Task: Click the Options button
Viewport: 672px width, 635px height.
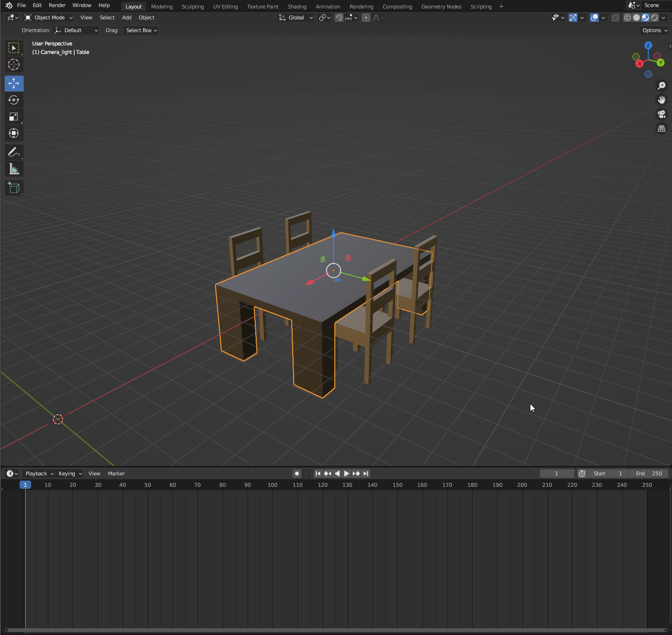Action: pyautogui.click(x=654, y=30)
